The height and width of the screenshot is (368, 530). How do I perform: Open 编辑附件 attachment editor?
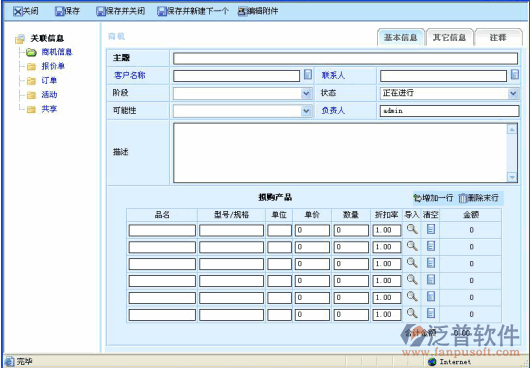(258, 11)
